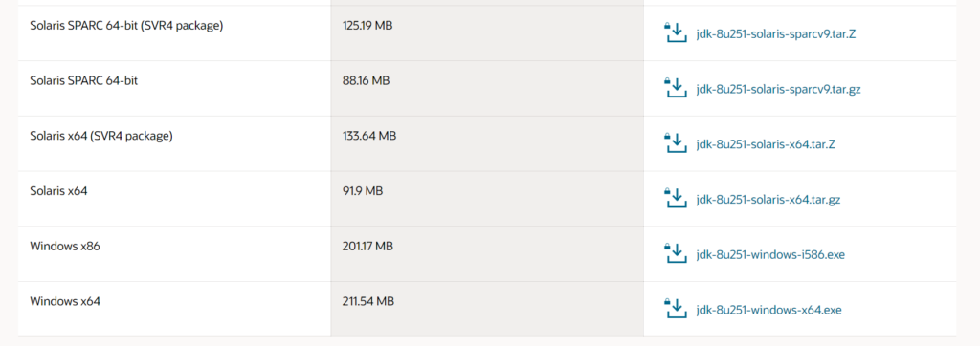The image size is (980, 346).
Task: Open jdk-8u251-solaris-x64.tar.gz link
Action: pos(768,199)
